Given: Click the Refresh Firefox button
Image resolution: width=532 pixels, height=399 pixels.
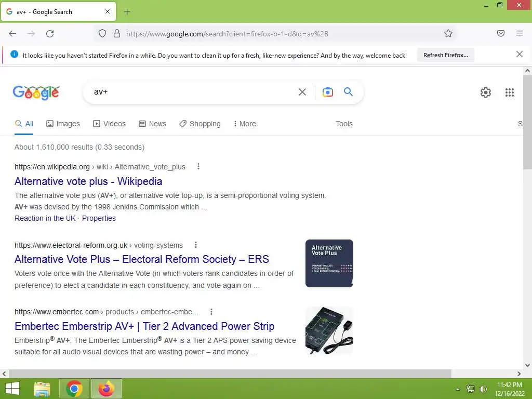Looking at the screenshot, I should pyautogui.click(x=445, y=55).
